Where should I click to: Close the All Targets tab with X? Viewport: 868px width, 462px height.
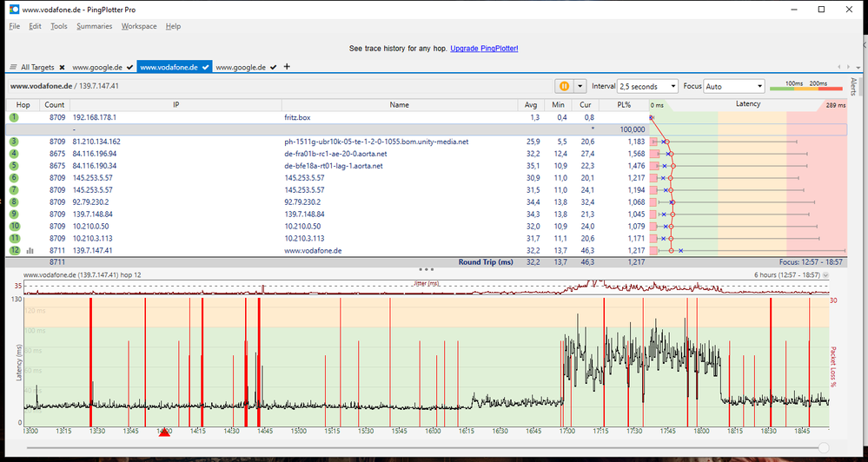point(63,67)
